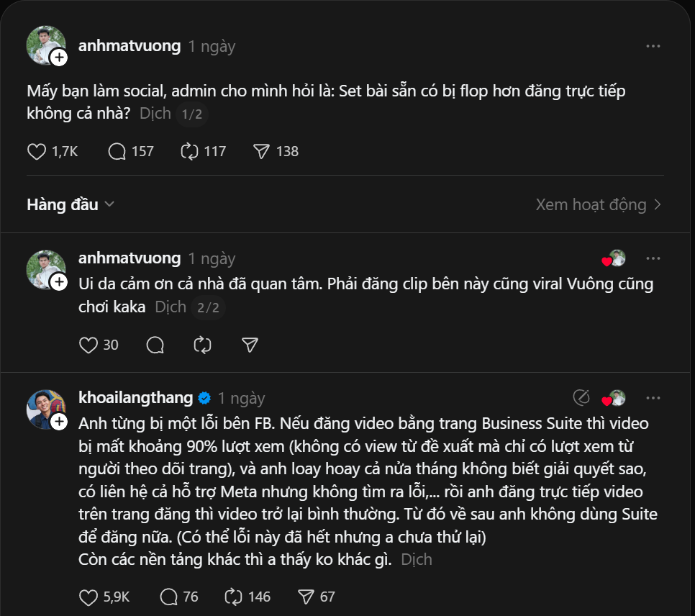Follow anhmatvuong via plus badge on avatar
The width and height of the screenshot is (695, 616).
pos(57,56)
